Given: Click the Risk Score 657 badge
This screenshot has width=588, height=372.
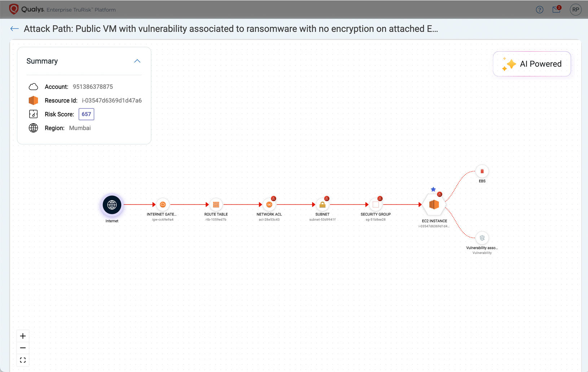Looking at the screenshot, I should (x=86, y=114).
